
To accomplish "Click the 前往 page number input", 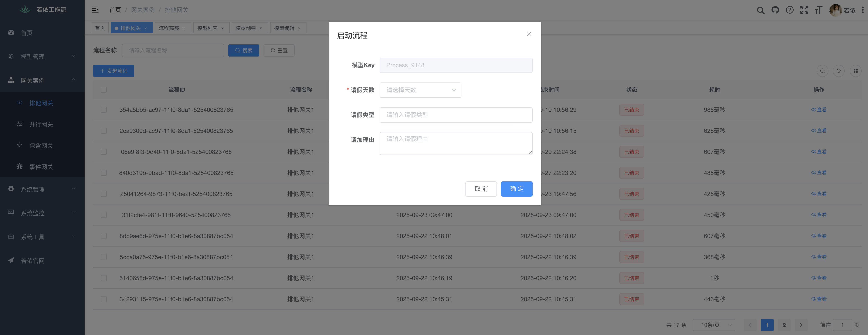I will 842,325.
